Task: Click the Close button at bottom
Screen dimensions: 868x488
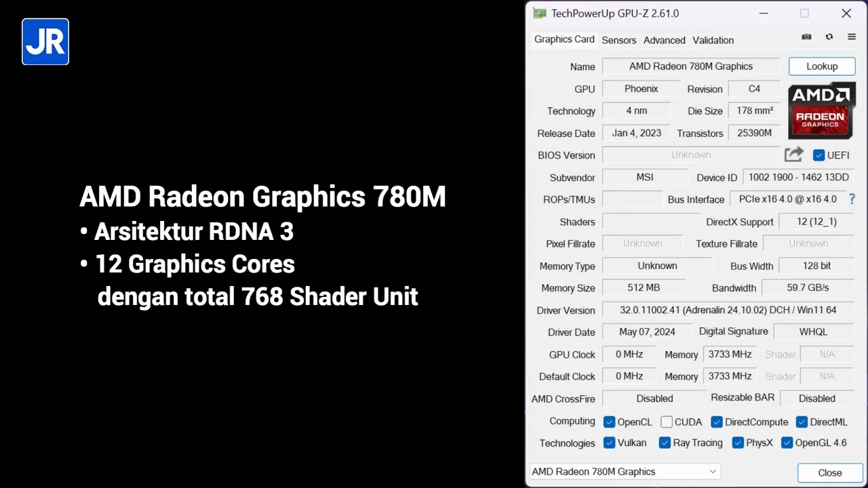Action: coord(830,473)
